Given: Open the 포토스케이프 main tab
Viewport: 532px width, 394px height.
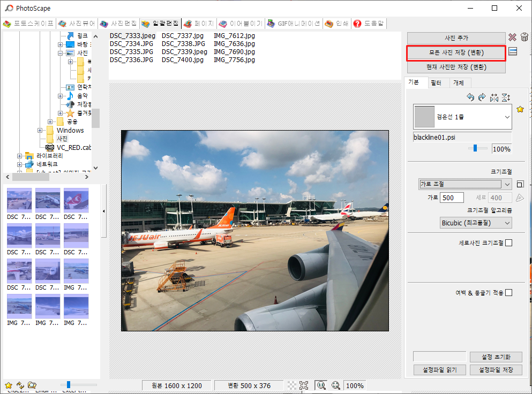Looking at the screenshot, I should tap(28, 24).
